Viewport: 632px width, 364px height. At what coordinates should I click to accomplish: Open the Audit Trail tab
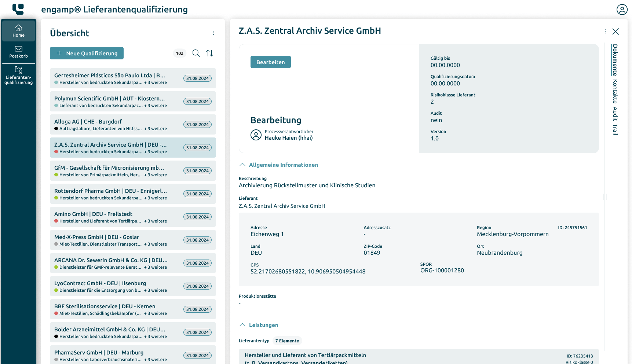pos(615,121)
